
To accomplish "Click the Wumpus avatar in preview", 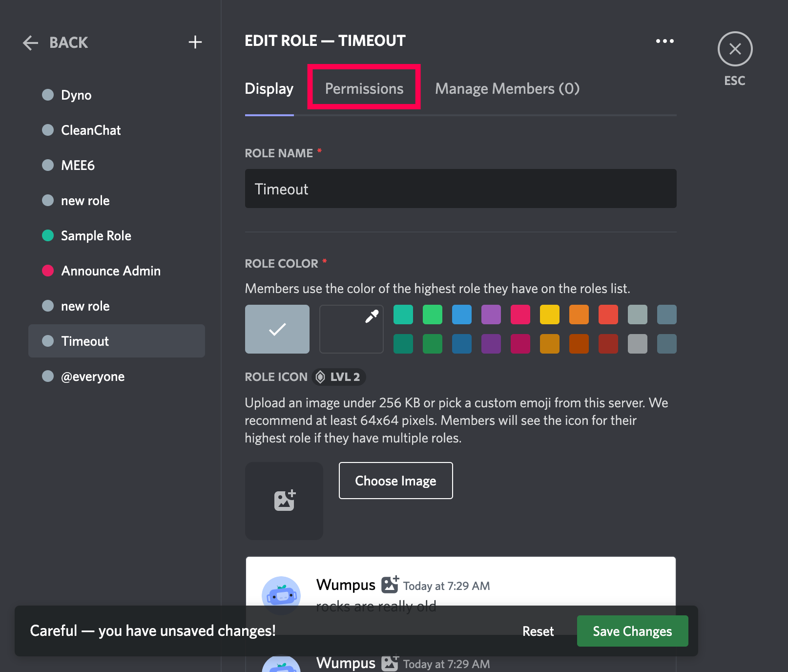I will point(281,595).
